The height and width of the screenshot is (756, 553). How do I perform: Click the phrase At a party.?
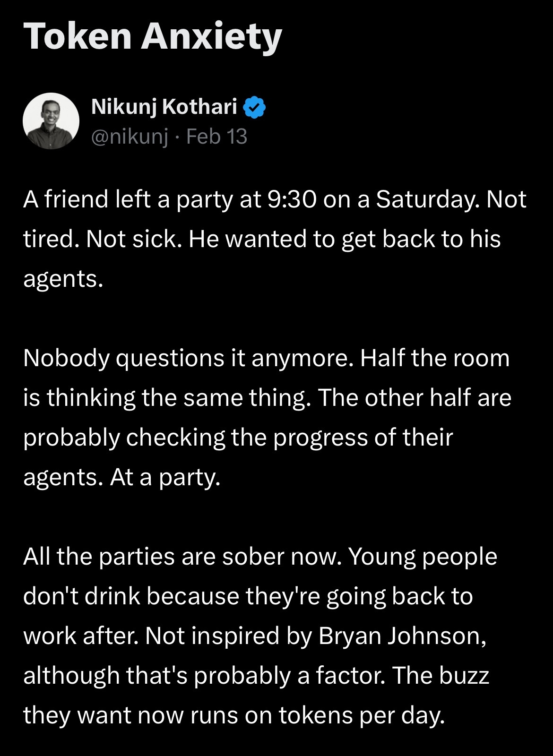coord(165,478)
